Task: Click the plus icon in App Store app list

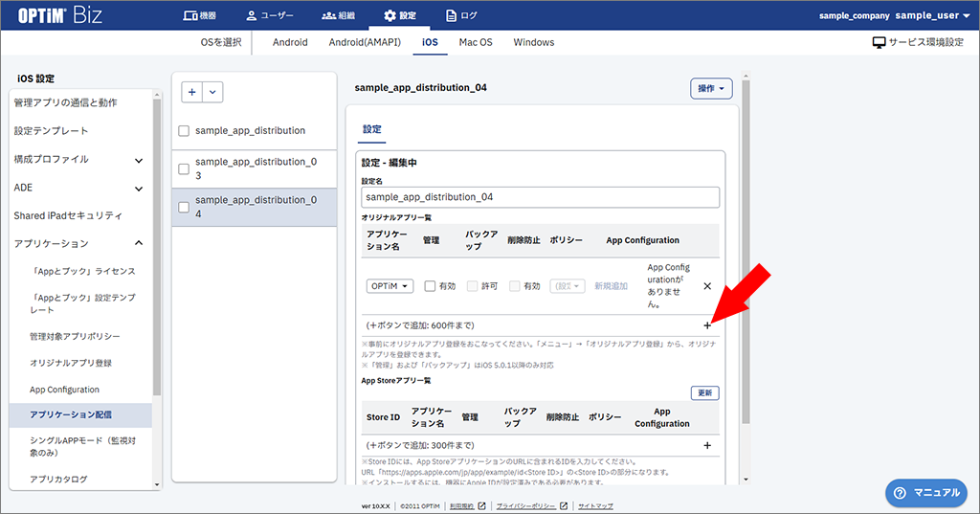Action: (x=707, y=445)
